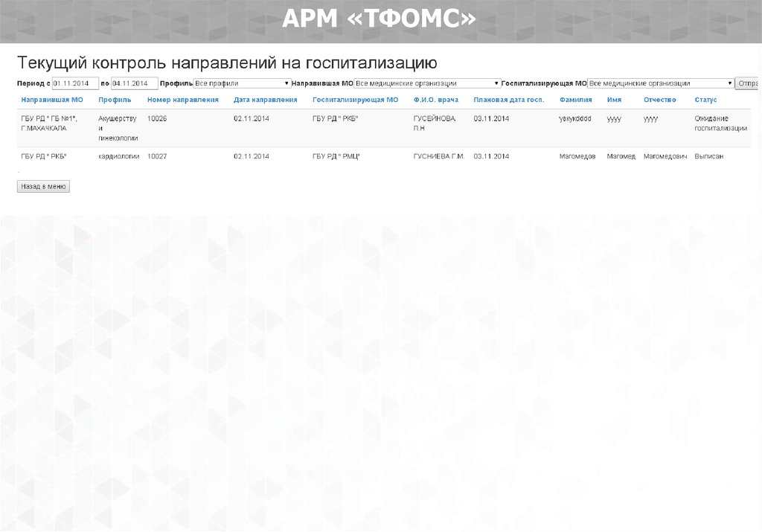Select patronymic cell 'Магомедович'
The width and height of the screenshot is (762, 532).
[x=665, y=156]
